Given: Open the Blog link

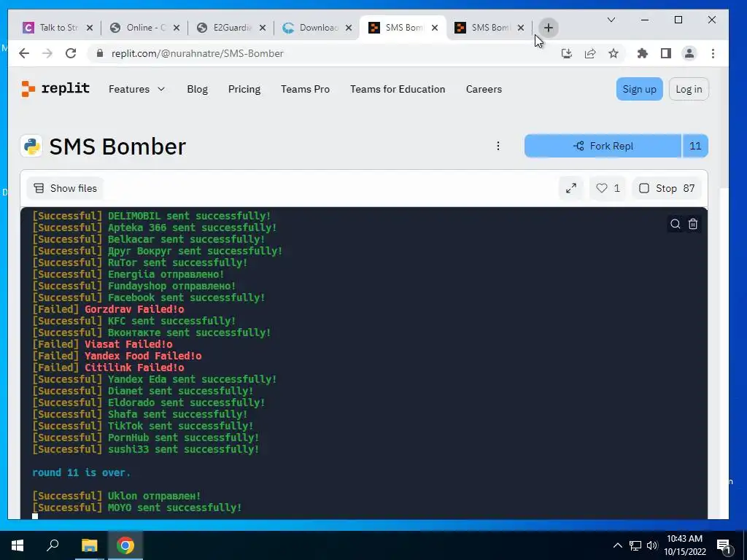Looking at the screenshot, I should pos(197,89).
